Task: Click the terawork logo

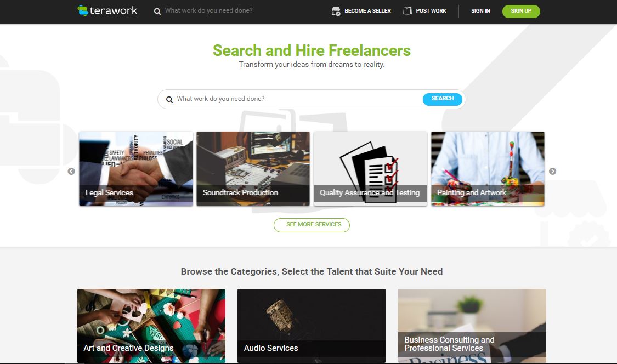Action: point(107,10)
